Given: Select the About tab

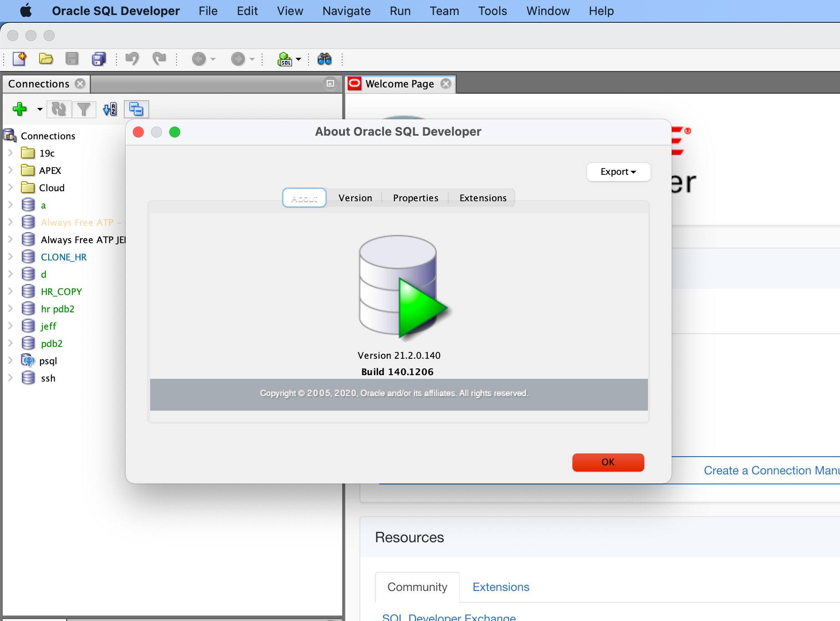Looking at the screenshot, I should pyautogui.click(x=304, y=198).
